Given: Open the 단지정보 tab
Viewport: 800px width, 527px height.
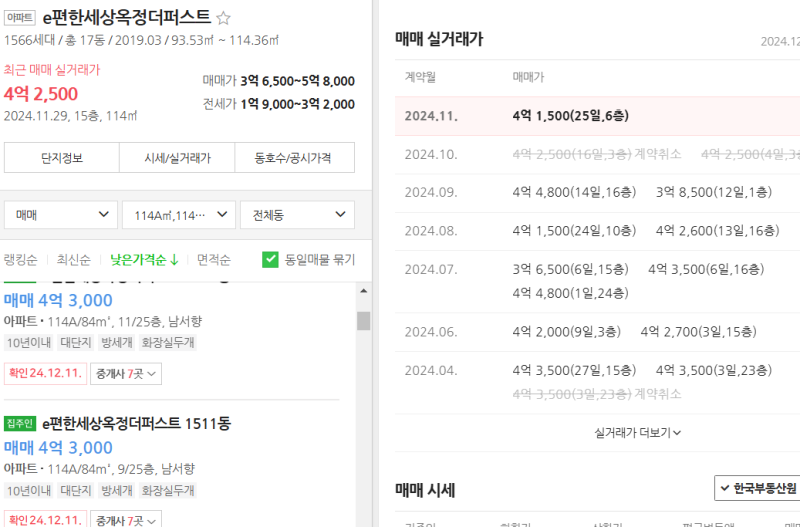Looking at the screenshot, I should point(62,158).
